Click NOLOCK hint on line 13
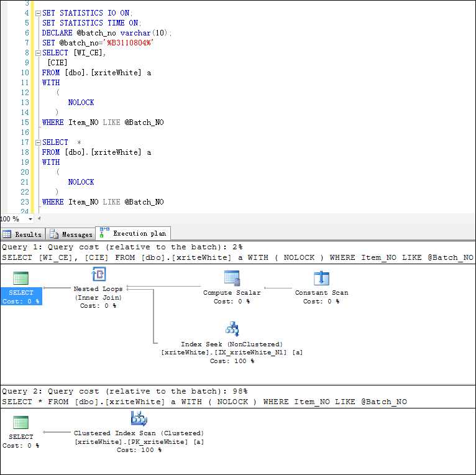This screenshot has width=476, height=475. (81, 103)
